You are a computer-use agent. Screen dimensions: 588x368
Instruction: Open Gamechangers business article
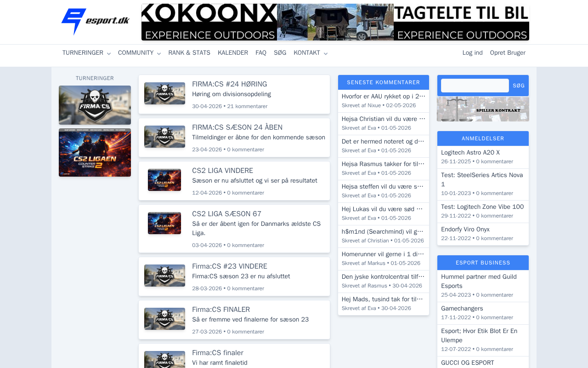(x=462, y=309)
